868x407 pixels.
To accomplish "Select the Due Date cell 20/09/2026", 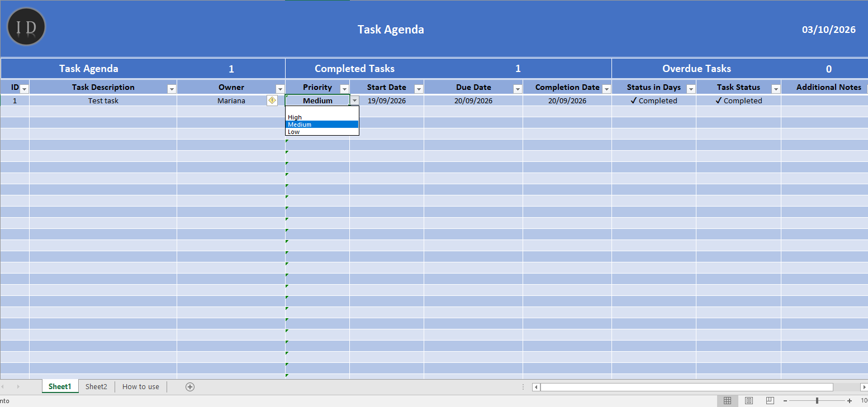I will 473,101.
